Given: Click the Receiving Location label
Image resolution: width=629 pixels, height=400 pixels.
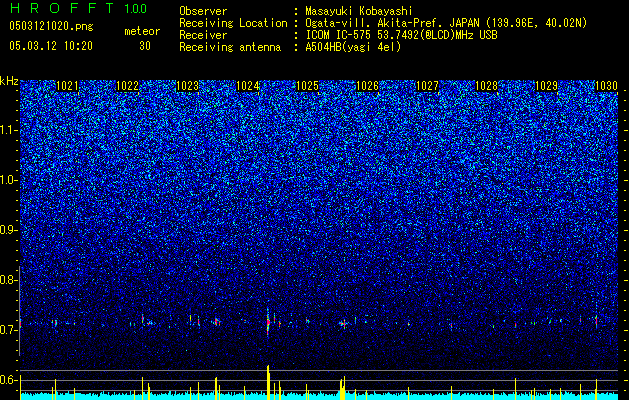Looking at the screenshot, I should tap(233, 23).
